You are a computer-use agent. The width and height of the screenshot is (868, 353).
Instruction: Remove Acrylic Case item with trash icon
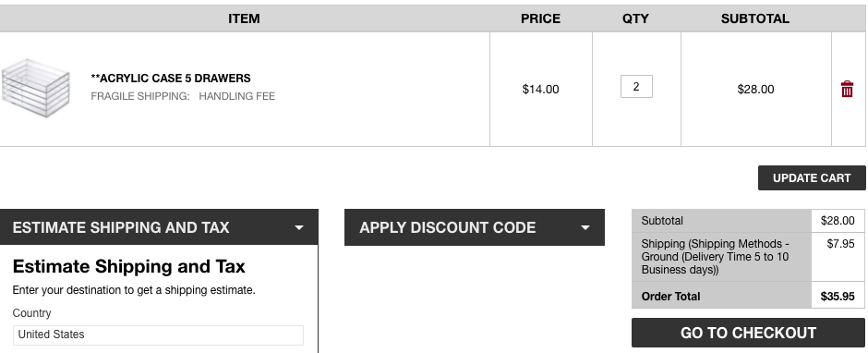[x=847, y=89]
